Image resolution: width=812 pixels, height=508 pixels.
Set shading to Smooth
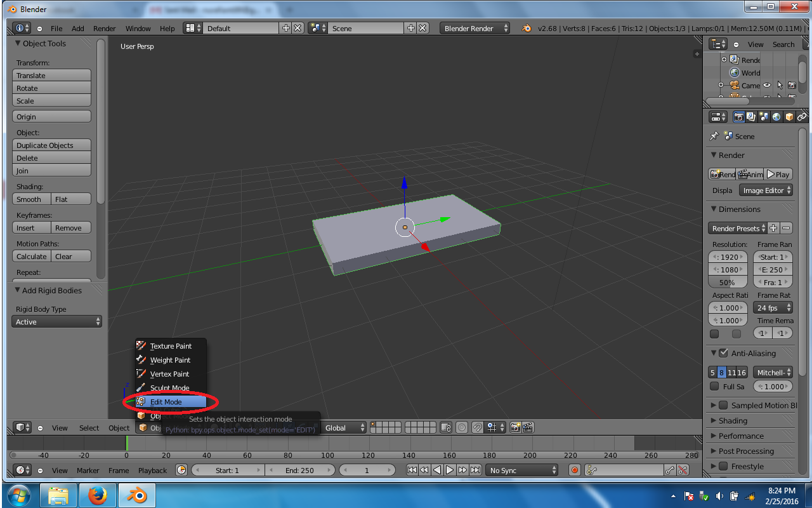point(31,199)
